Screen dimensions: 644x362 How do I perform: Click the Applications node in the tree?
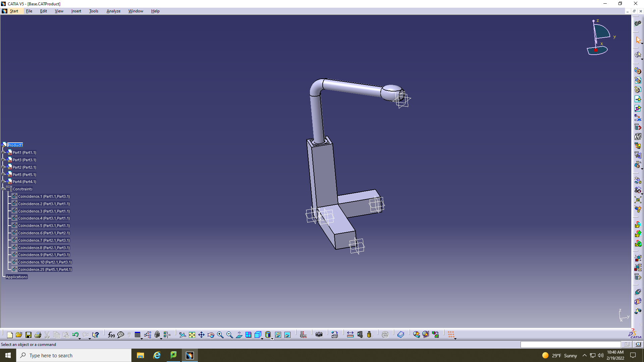(x=16, y=277)
